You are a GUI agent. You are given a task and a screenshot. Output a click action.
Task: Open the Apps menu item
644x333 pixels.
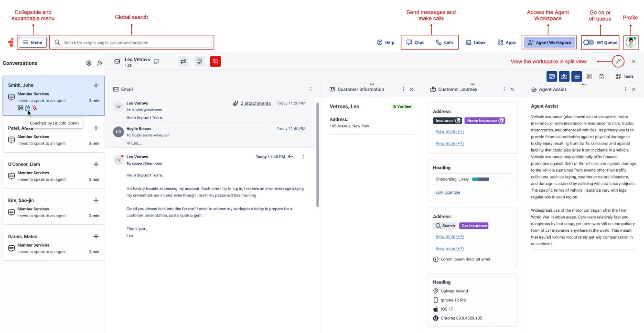point(506,42)
